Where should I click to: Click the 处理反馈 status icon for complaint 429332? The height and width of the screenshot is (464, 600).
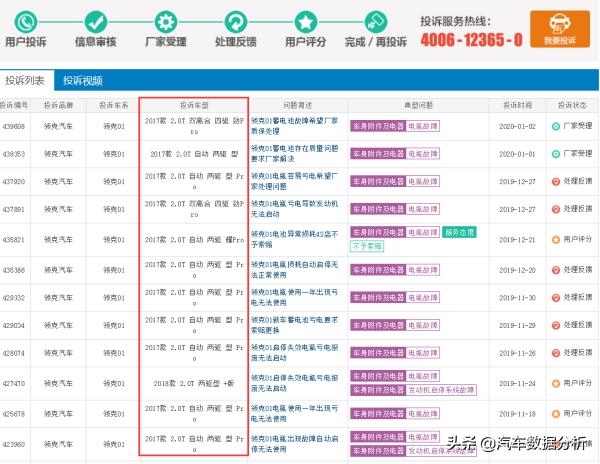[x=556, y=298]
